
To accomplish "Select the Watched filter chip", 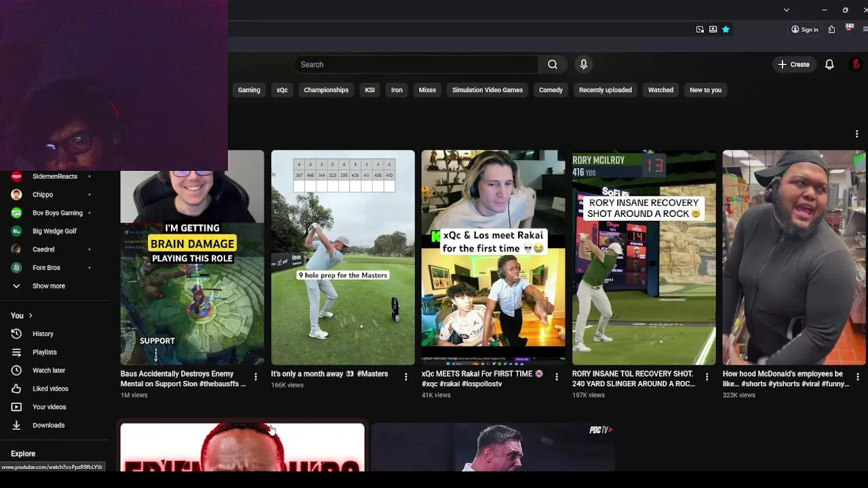I will point(660,89).
